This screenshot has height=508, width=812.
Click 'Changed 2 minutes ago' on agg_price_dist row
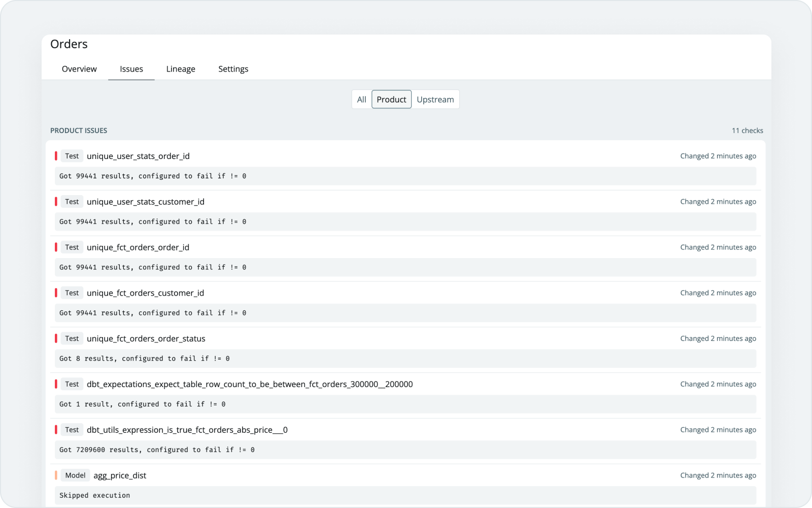(x=718, y=475)
